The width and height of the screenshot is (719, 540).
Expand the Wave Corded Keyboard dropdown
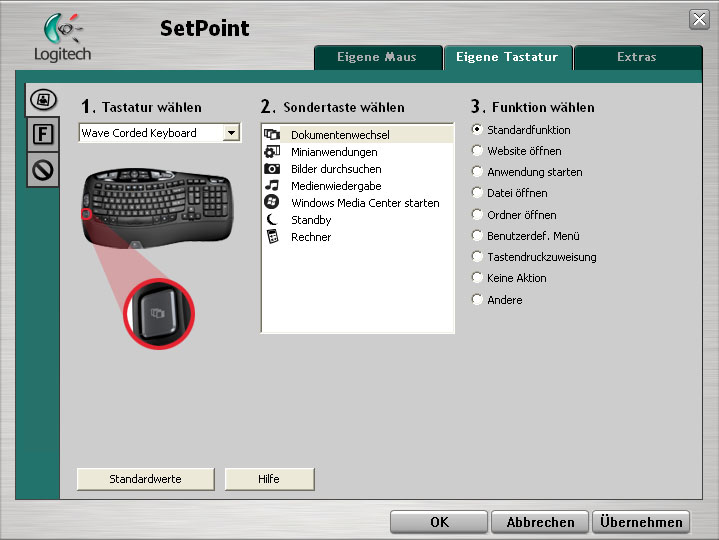(232, 133)
